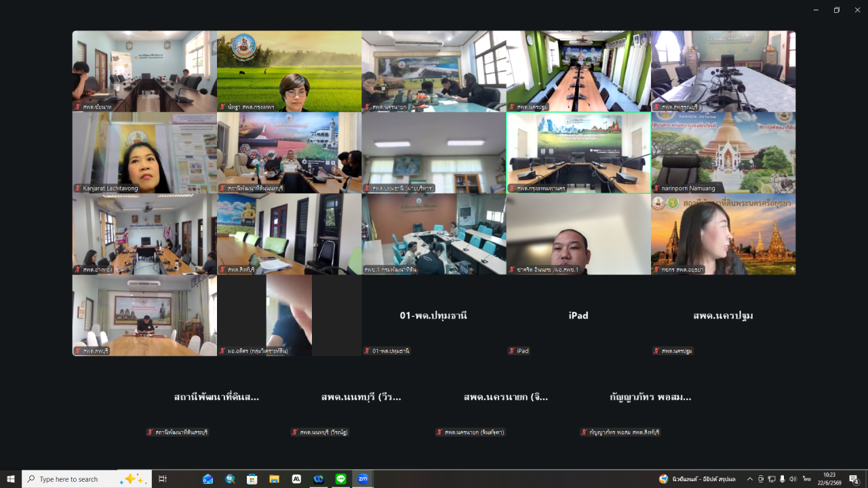Open File Explorer from the taskbar
This screenshot has width=868, height=488.
click(x=274, y=479)
